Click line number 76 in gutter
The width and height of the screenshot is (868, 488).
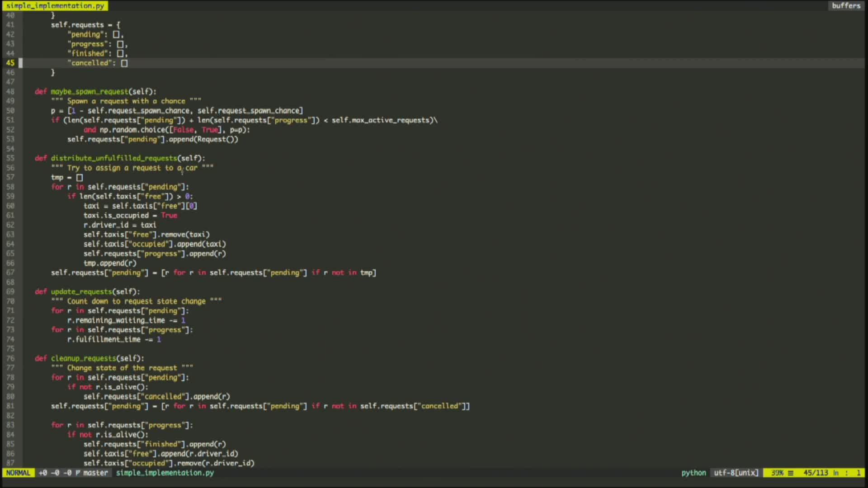10,358
